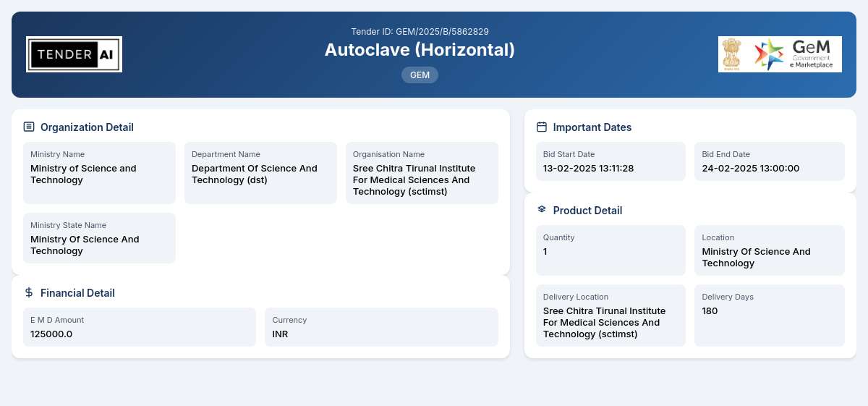This screenshot has height=406, width=868.
Task: Click the Delivery Location card value
Action: point(605,322)
